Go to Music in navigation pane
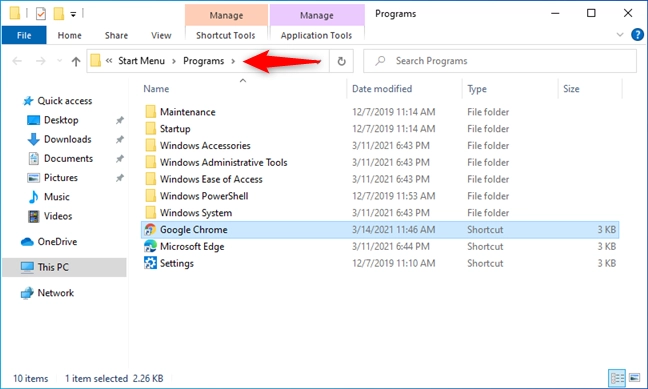Image resolution: width=648 pixels, height=389 pixels. pyautogui.click(x=57, y=197)
